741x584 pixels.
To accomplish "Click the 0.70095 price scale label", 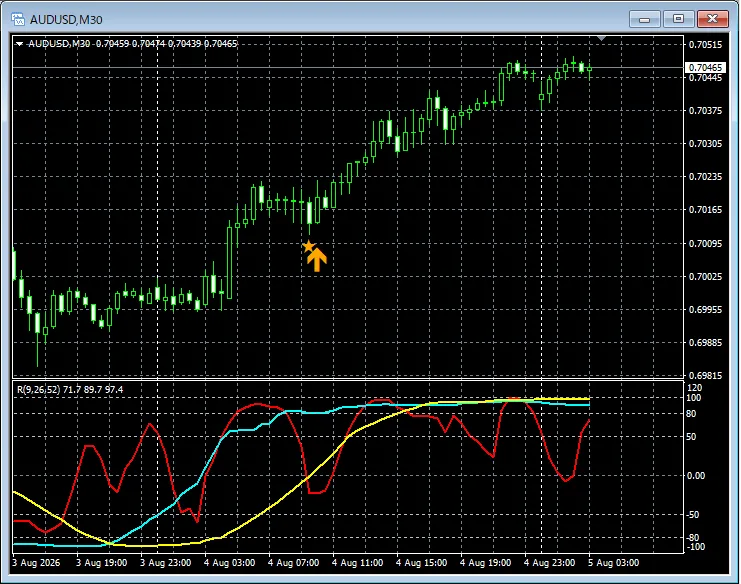I will coord(706,244).
